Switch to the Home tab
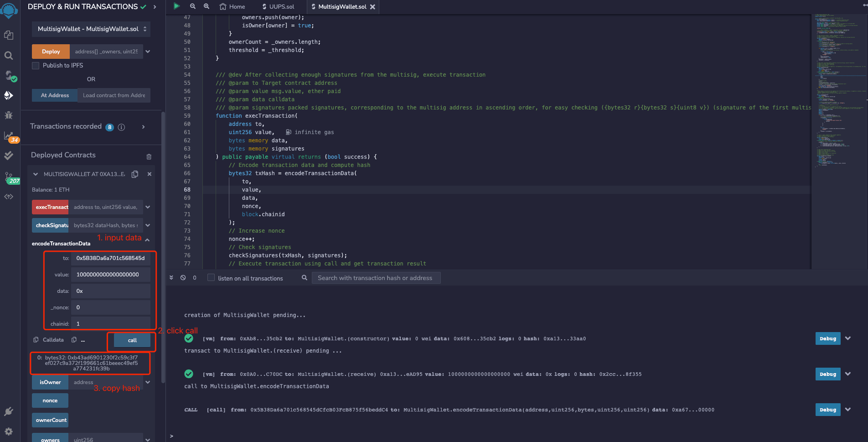The image size is (868, 442). coord(232,7)
